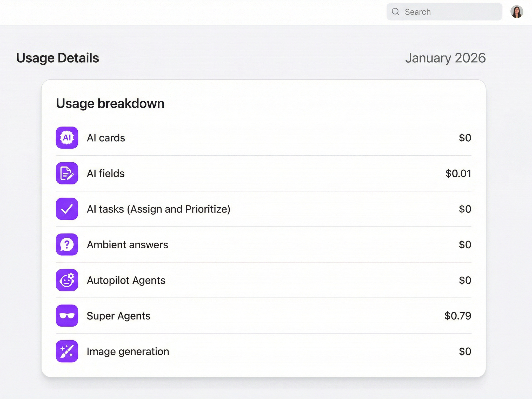Open the user profile avatar
This screenshot has height=399, width=532.
coord(516,12)
